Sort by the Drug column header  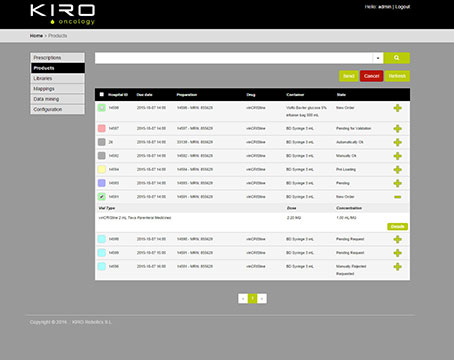(251, 95)
